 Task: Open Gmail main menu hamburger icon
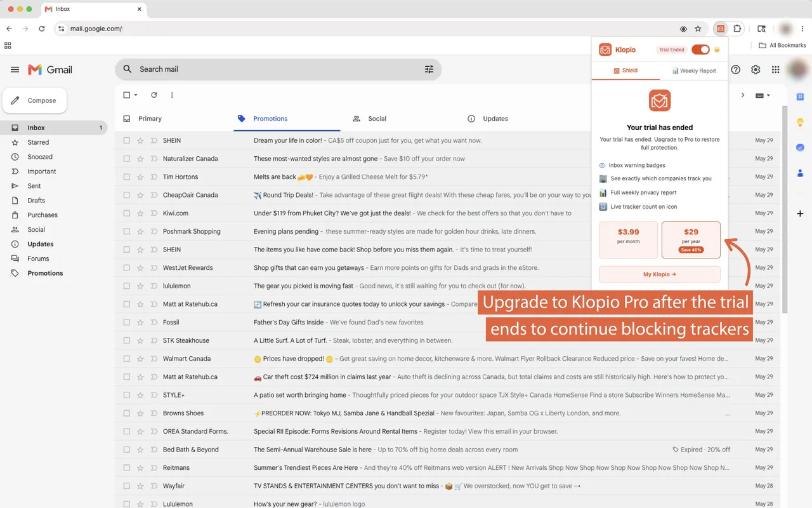15,70
